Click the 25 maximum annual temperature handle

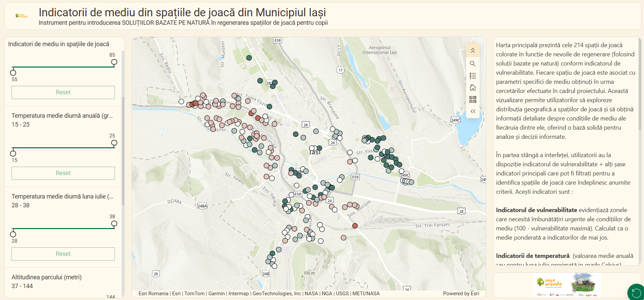point(114,143)
